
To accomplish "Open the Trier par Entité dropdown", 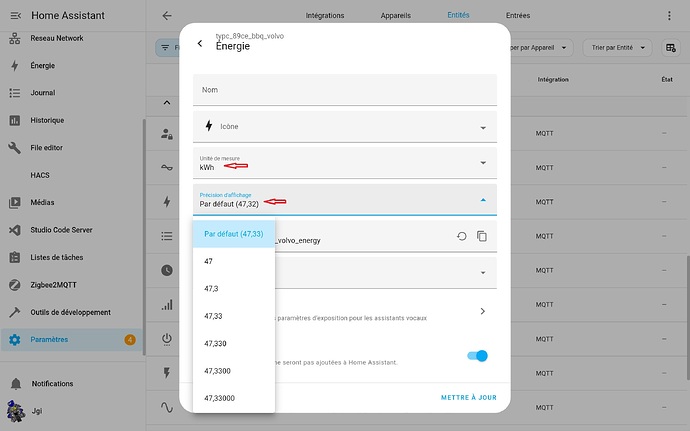I will pyautogui.click(x=618, y=48).
